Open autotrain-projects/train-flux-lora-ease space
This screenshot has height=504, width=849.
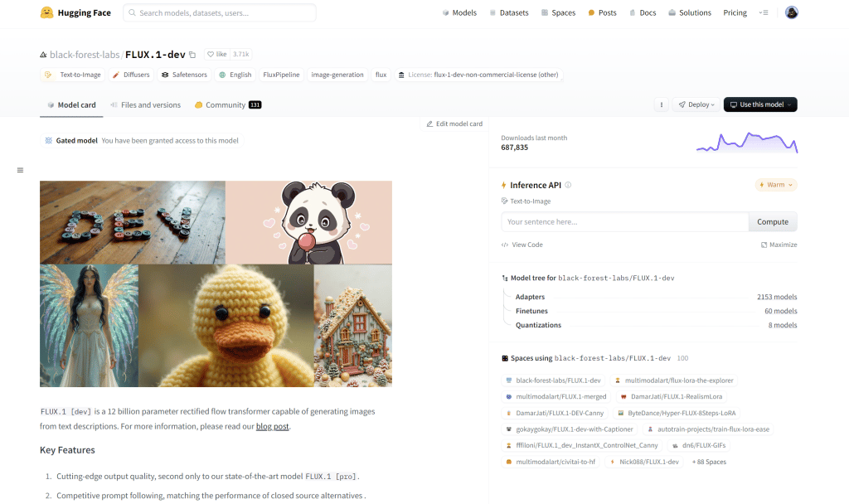tap(708, 429)
